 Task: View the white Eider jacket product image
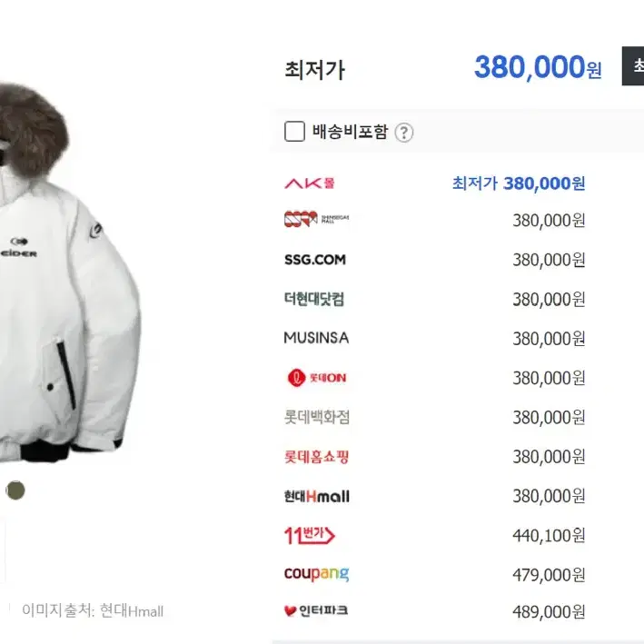[x=70, y=271]
